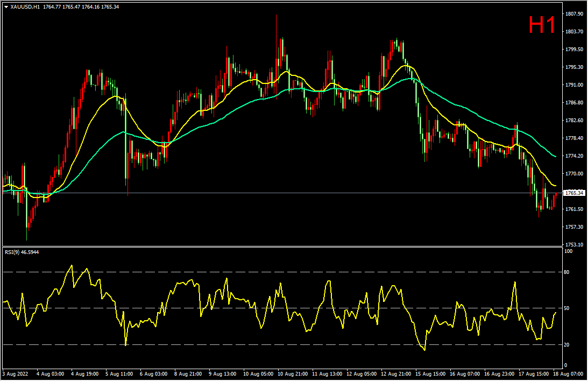
Task: Click the 16 Aug 23:00 time label
Action: [x=499, y=374]
